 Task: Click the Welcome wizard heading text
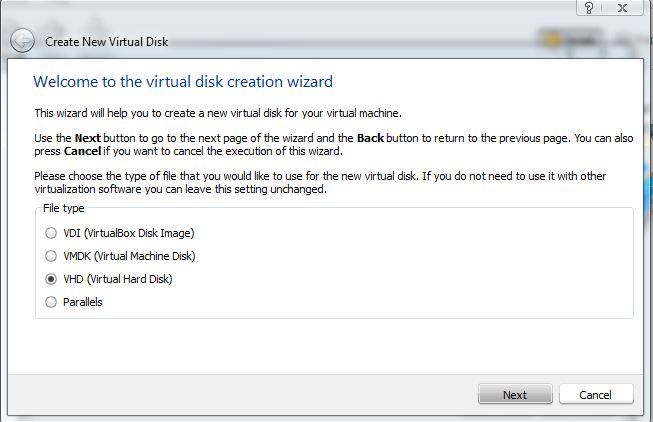[x=183, y=81]
